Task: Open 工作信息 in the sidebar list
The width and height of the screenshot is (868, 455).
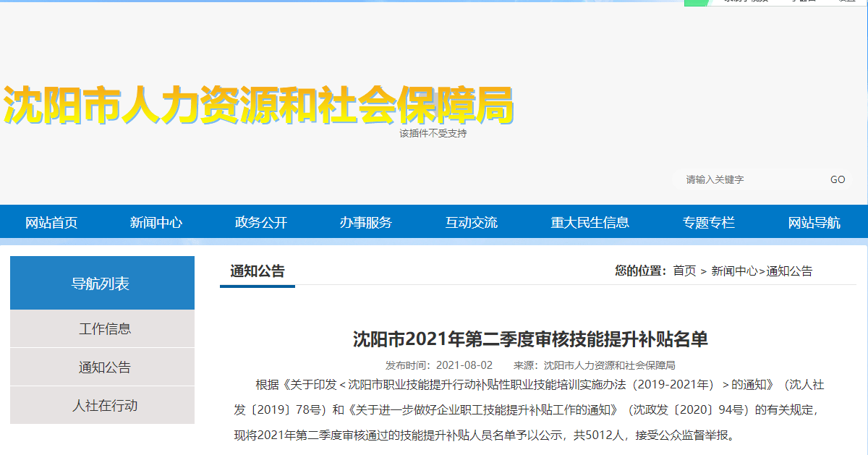Action: pyautogui.click(x=105, y=329)
